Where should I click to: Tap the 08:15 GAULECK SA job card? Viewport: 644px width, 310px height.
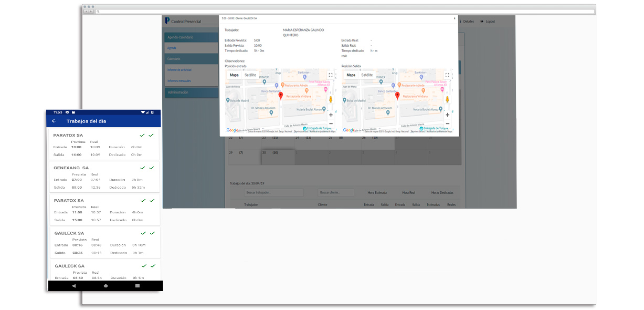104,242
